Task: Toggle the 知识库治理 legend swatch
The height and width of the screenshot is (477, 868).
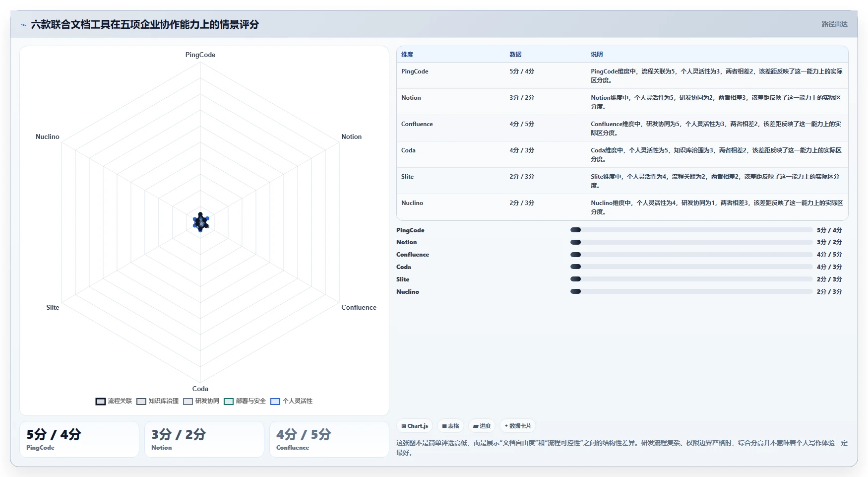Action: [x=141, y=402]
